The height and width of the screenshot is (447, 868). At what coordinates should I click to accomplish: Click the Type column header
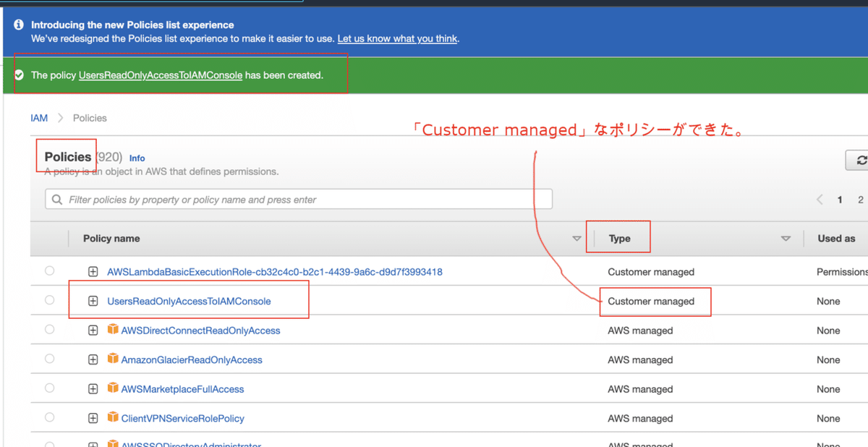pyautogui.click(x=619, y=238)
